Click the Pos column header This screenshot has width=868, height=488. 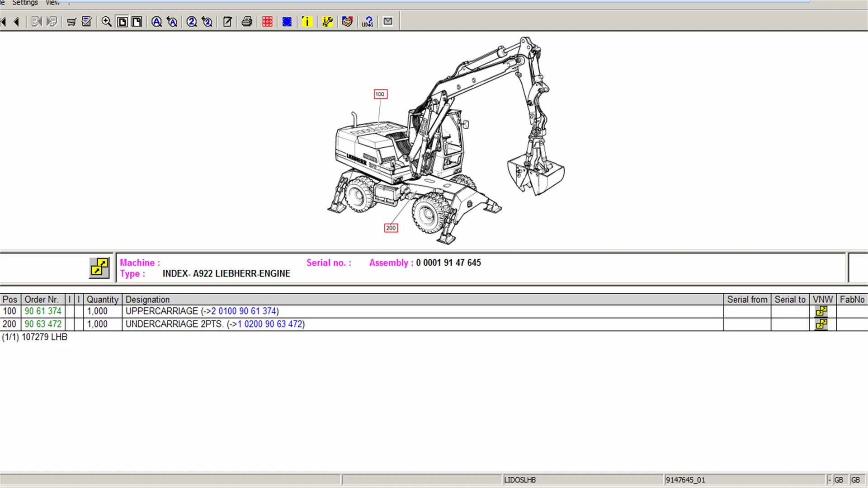(10, 300)
